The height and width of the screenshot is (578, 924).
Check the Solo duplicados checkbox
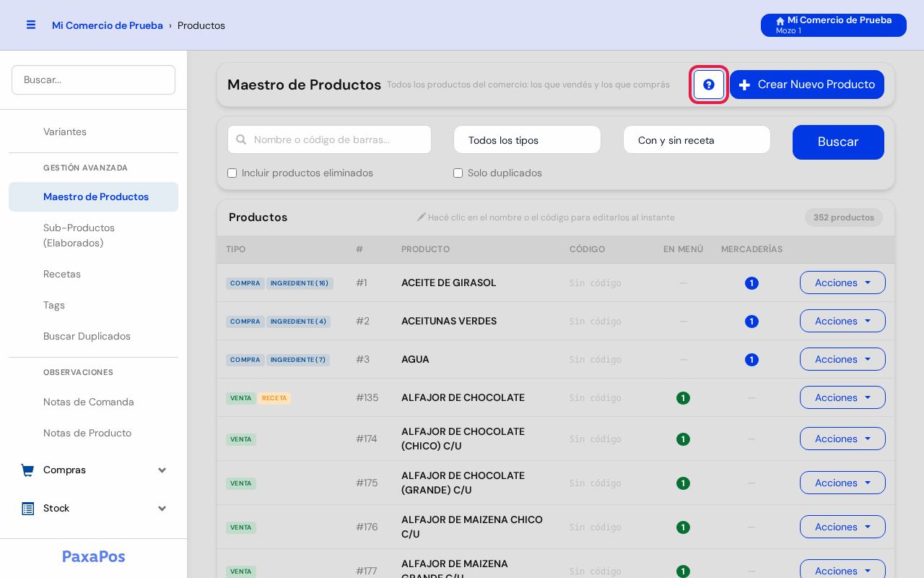pos(458,173)
